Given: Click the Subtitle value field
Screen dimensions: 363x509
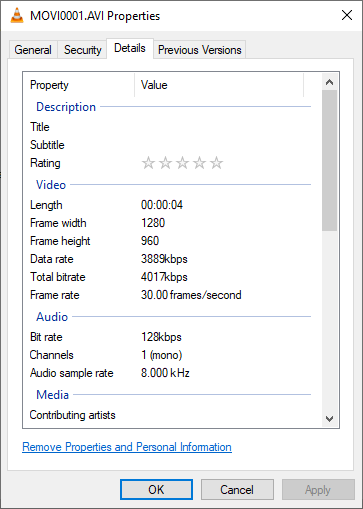Looking at the screenshot, I should 222,145.
